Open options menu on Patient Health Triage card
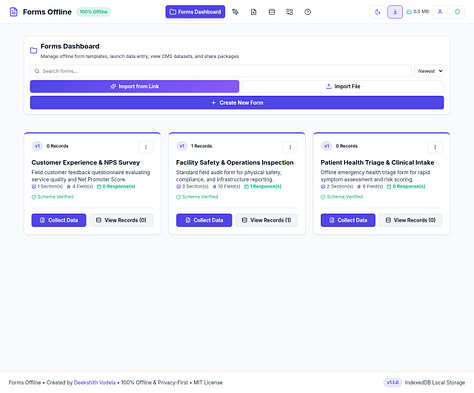 (435, 147)
